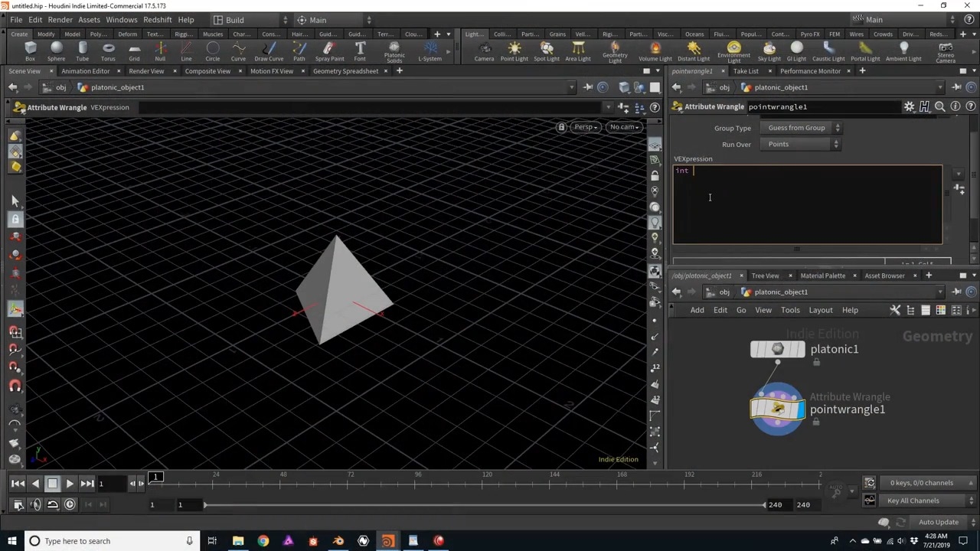Screen dimensions: 980x551
Task: Add a Portal Light from the shelf
Action: pyautogui.click(x=865, y=51)
